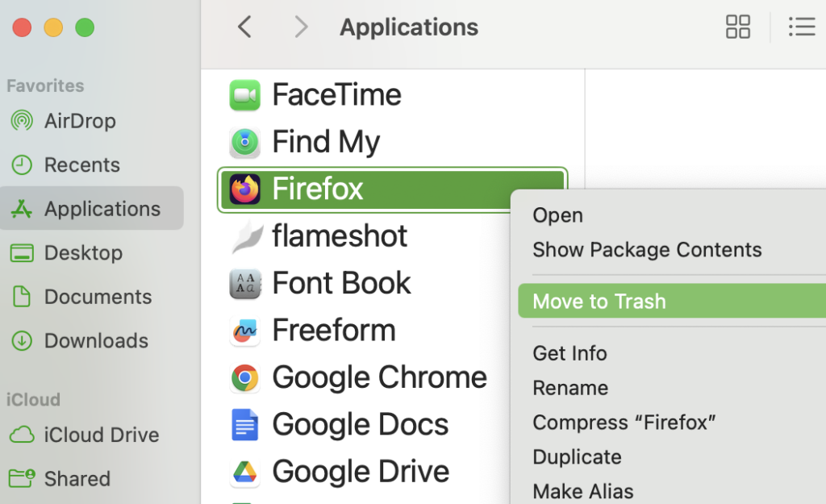Select Show Package Contents
The height and width of the screenshot is (504, 826).
pos(646,249)
